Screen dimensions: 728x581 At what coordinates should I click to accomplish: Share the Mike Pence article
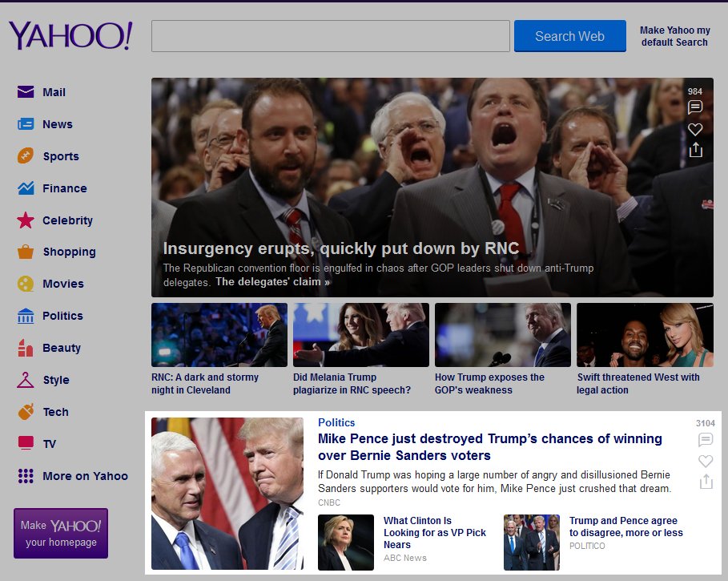(706, 482)
